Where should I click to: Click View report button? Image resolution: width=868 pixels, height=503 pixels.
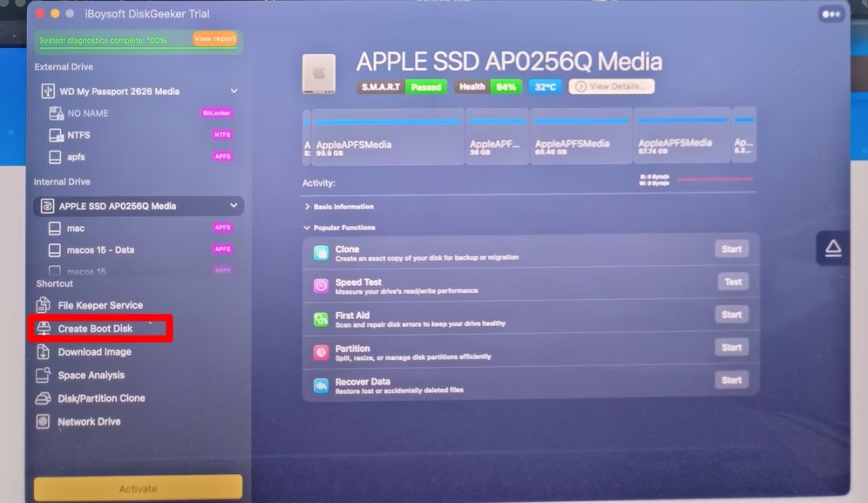(214, 38)
